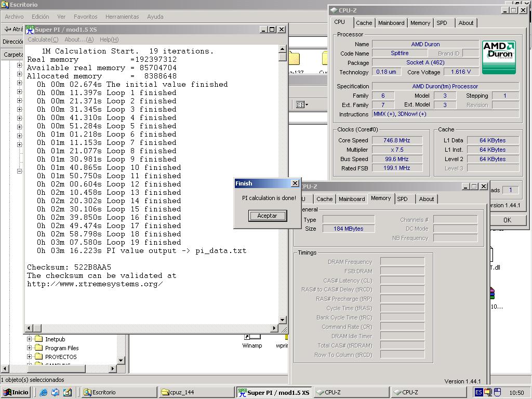
Task: Click the Core Speed value 746.8 MHz
Action: tap(397, 140)
